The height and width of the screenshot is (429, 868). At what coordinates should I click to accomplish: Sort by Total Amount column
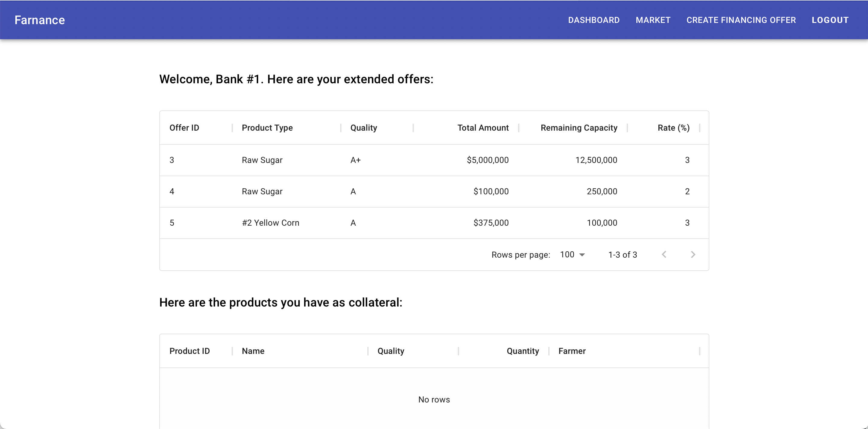coord(483,128)
